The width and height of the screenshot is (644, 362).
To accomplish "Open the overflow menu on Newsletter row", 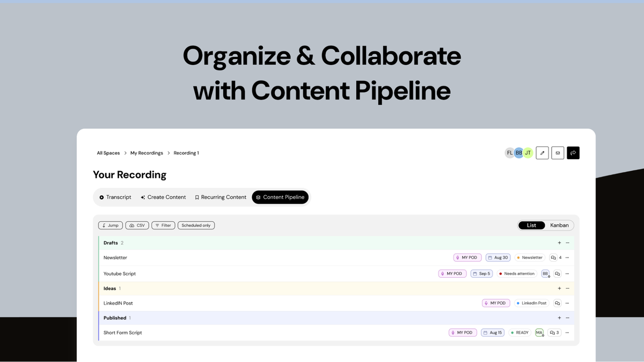I will 567,257.
